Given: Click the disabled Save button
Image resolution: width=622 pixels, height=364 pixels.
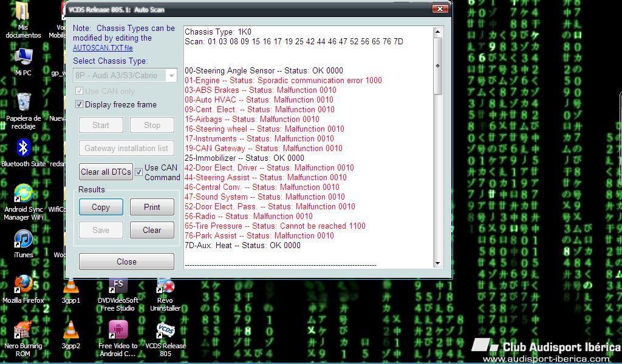Looking at the screenshot, I should click(101, 230).
